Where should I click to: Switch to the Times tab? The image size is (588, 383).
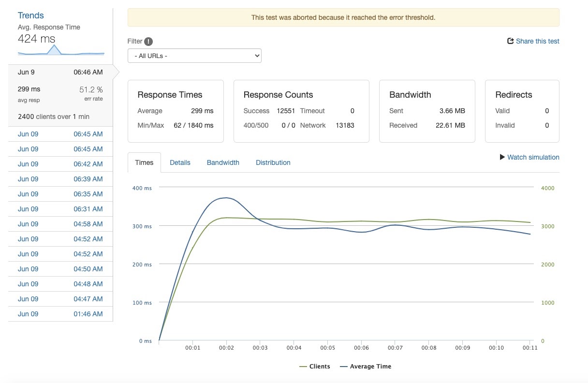point(144,162)
